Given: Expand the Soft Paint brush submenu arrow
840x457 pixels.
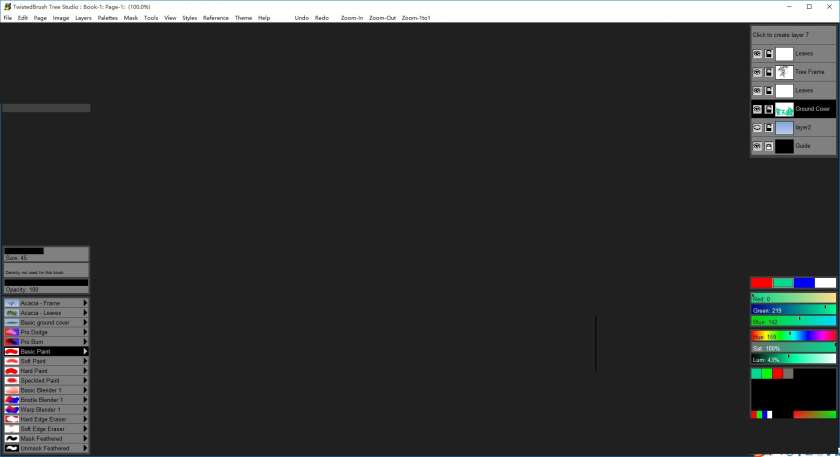Looking at the screenshot, I should 85,361.
